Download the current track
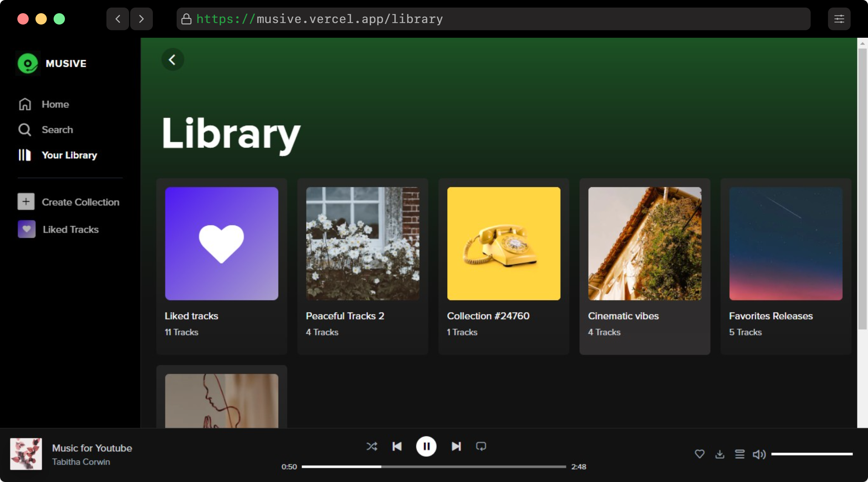 coord(720,454)
